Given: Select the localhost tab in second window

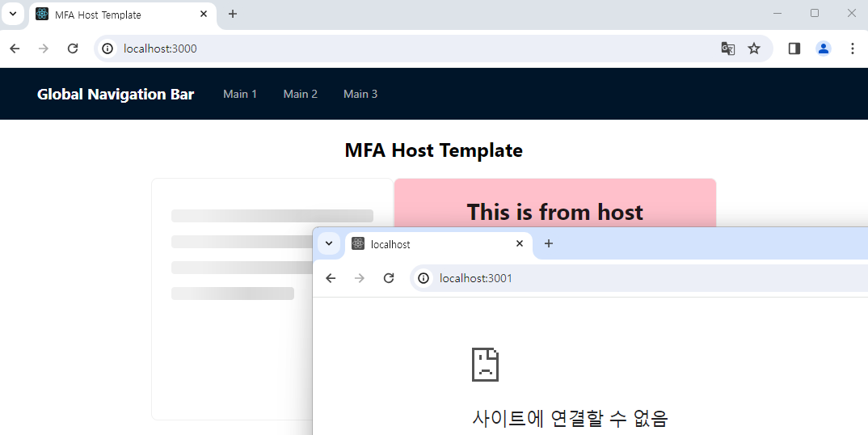Looking at the screenshot, I should (428, 244).
